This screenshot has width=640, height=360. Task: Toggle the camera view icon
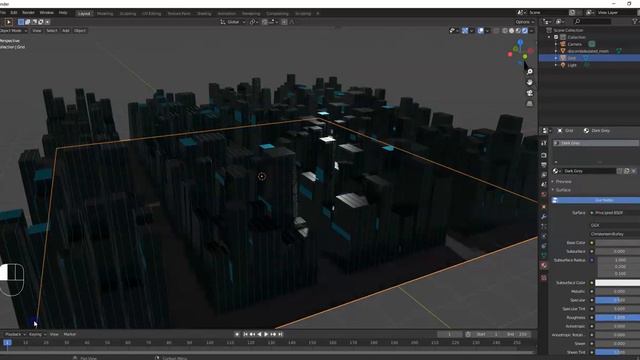529,93
